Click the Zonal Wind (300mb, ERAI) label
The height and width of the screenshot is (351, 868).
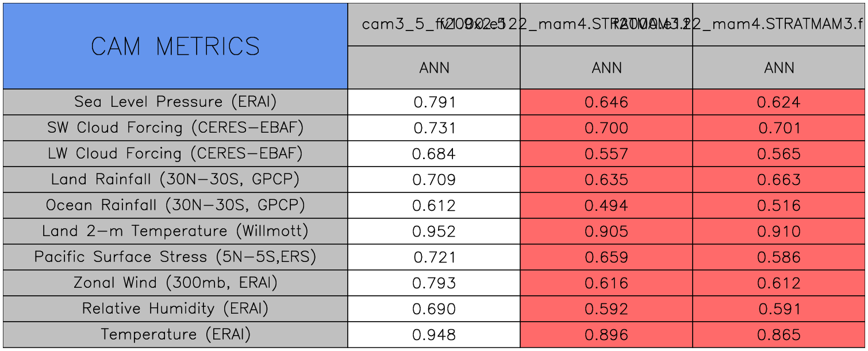point(175,283)
